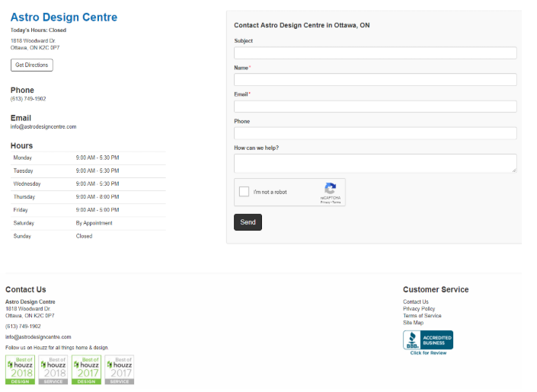The image size is (537, 392).
Task: Click footer phone number (613) 749-1902
Action: (23, 327)
